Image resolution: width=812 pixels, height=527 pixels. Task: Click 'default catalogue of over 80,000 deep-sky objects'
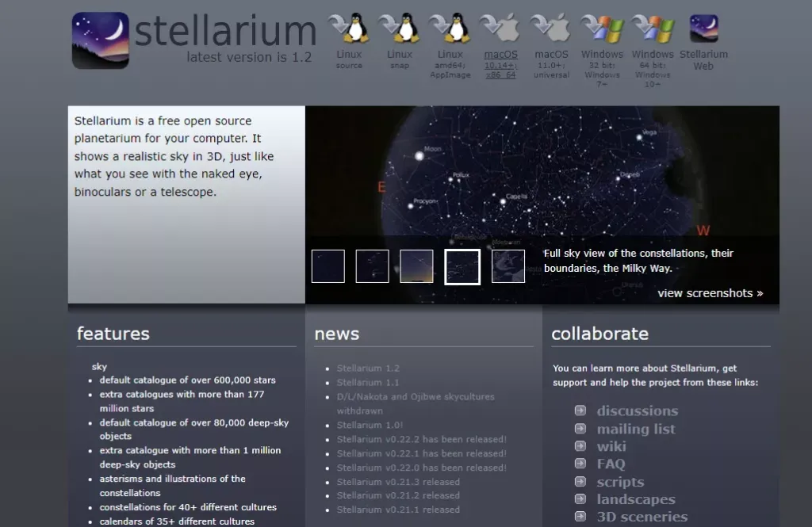194,430
